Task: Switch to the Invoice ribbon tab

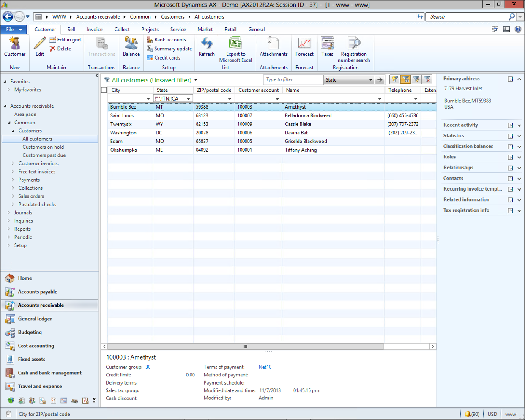Action: [x=95, y=30]
